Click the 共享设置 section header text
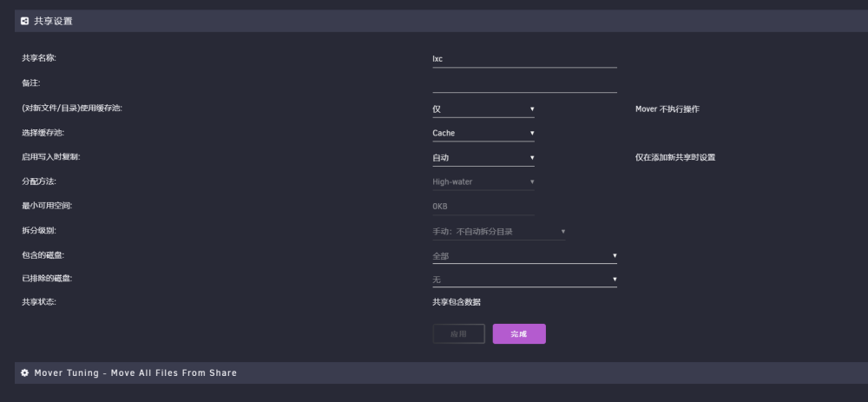The height and width of the screenshot is (402, 868). [53, 21]
